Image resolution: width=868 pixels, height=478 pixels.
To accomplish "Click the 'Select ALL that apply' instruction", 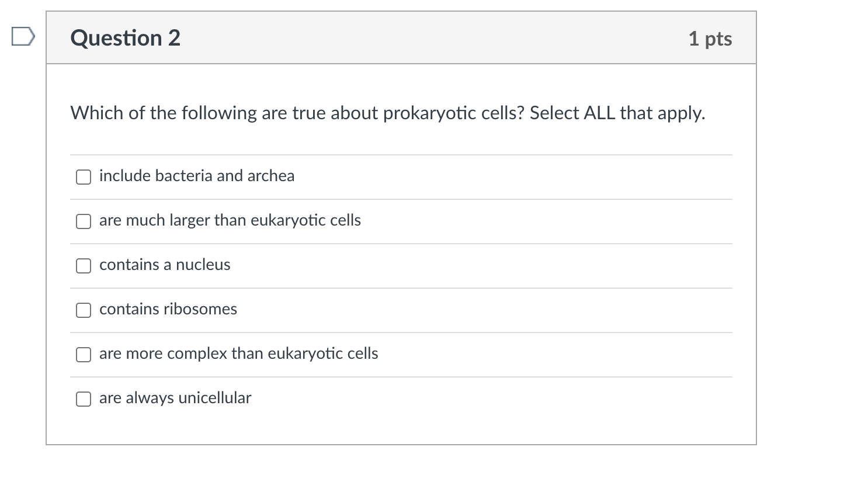I will [616, 113].
